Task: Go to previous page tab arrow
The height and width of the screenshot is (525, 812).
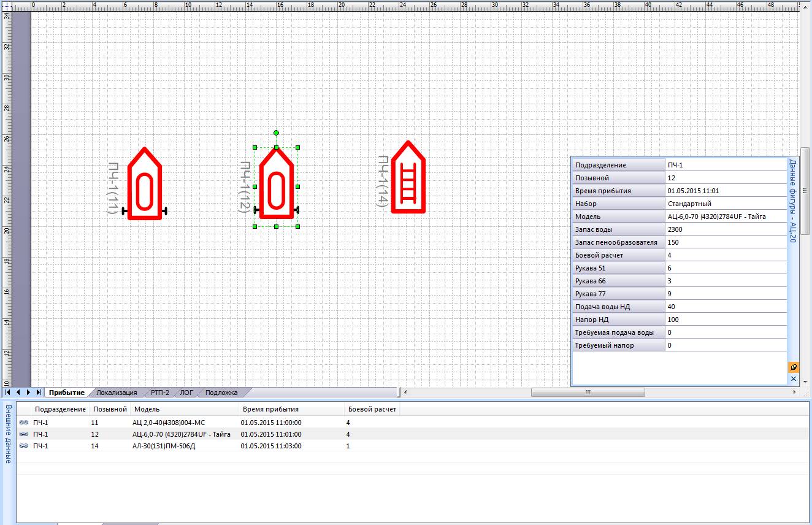Action: pos(18,392)
